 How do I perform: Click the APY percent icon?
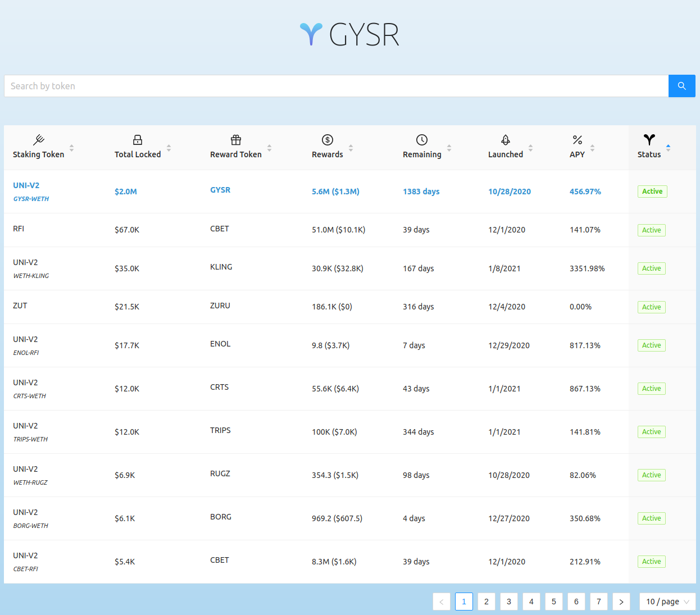pyautogui.click(x=578, y=140)
